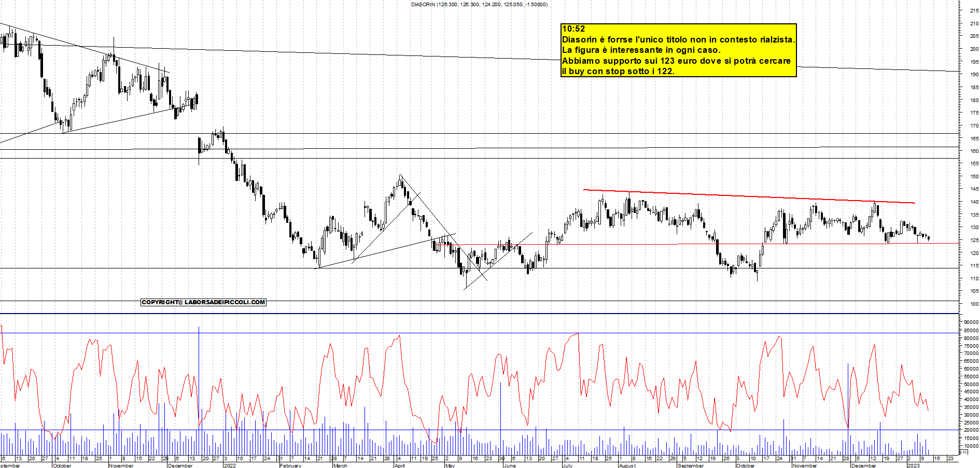The image size is (980, 468).
Task: Click the 200 price level on the axis
Action: tap(973, 49)
